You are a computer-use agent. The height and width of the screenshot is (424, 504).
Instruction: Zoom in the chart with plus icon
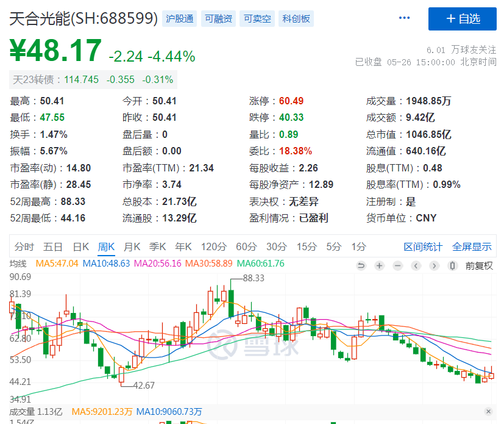point(379,266)
